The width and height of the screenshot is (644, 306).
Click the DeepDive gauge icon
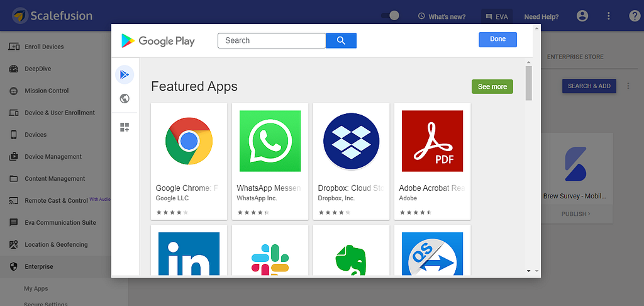[x=14, y=69]
